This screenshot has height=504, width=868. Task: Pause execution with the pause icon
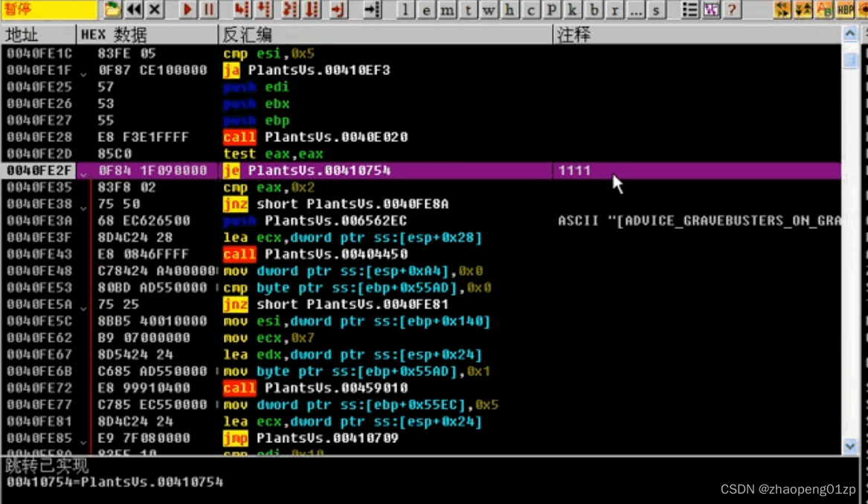tap(208, 10)
